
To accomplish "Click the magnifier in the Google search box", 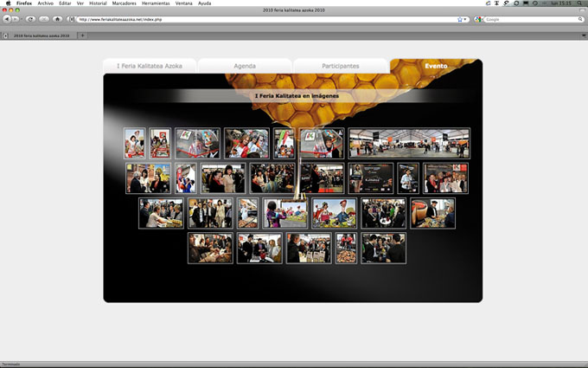I will (580, 19).
